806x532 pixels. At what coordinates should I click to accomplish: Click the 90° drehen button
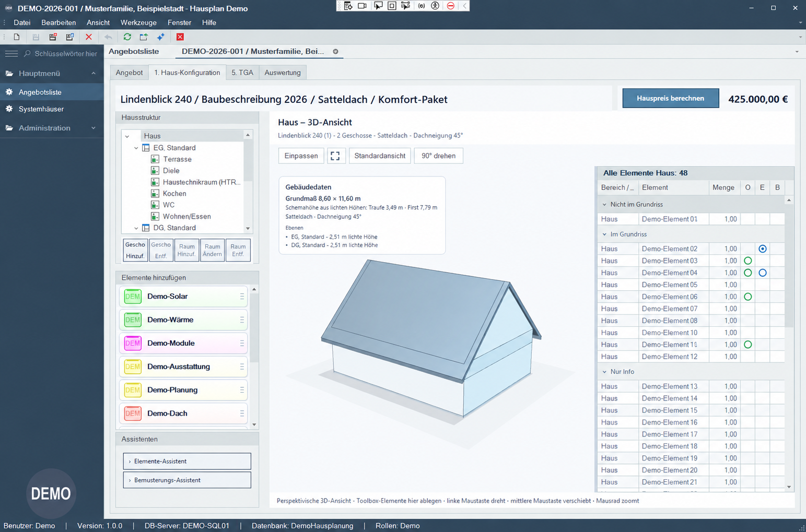pos(438,156)
